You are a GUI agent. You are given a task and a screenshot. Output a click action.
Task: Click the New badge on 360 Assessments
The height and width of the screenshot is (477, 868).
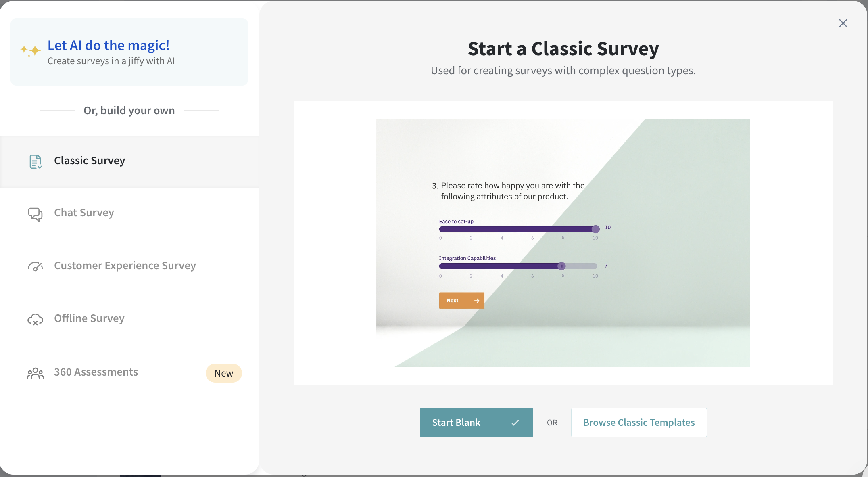pyautogui.click(x=223, y=373)
